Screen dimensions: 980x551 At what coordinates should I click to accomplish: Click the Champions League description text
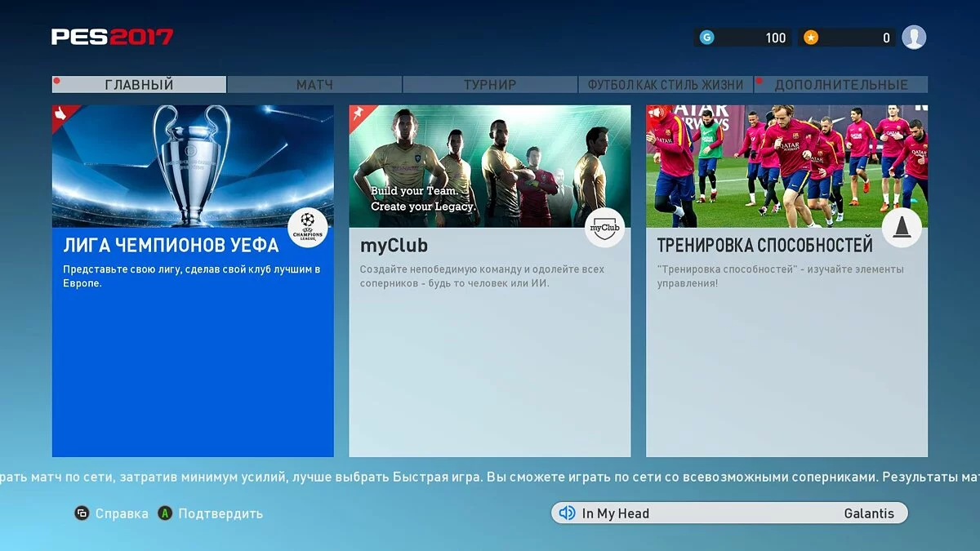pos(192,276)
